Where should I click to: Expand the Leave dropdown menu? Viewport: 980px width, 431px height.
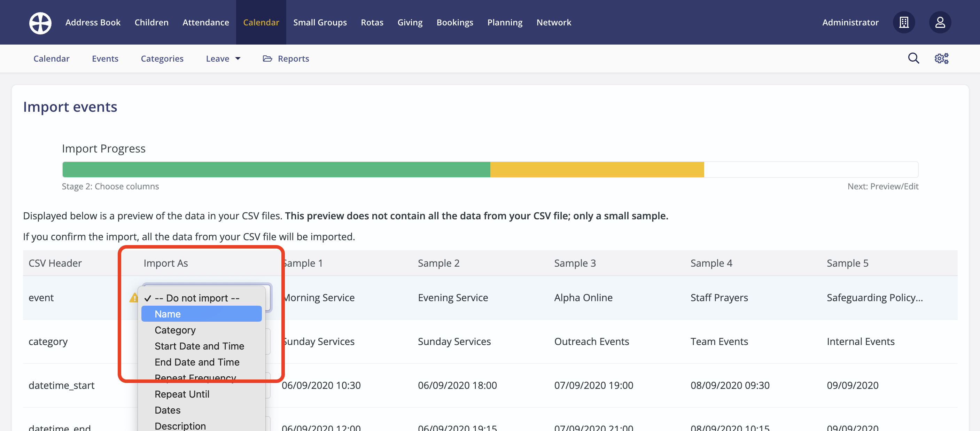[223, 58]
